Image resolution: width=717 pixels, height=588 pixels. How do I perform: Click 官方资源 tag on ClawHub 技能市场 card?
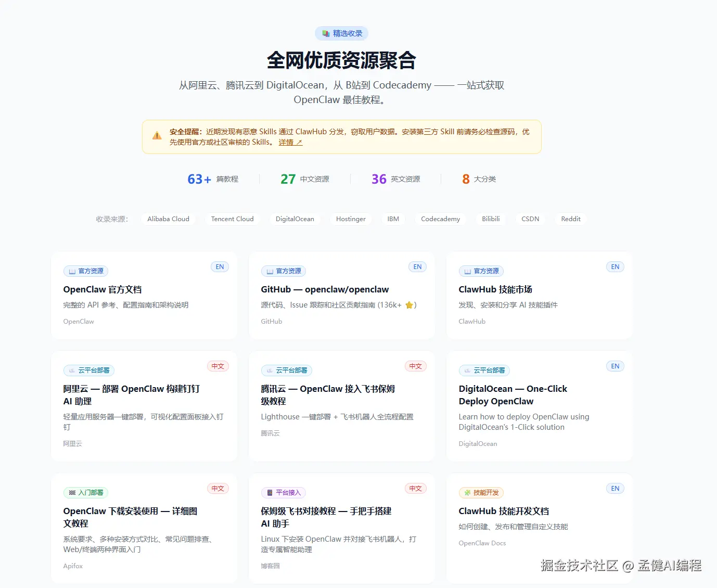pos(481,271)
